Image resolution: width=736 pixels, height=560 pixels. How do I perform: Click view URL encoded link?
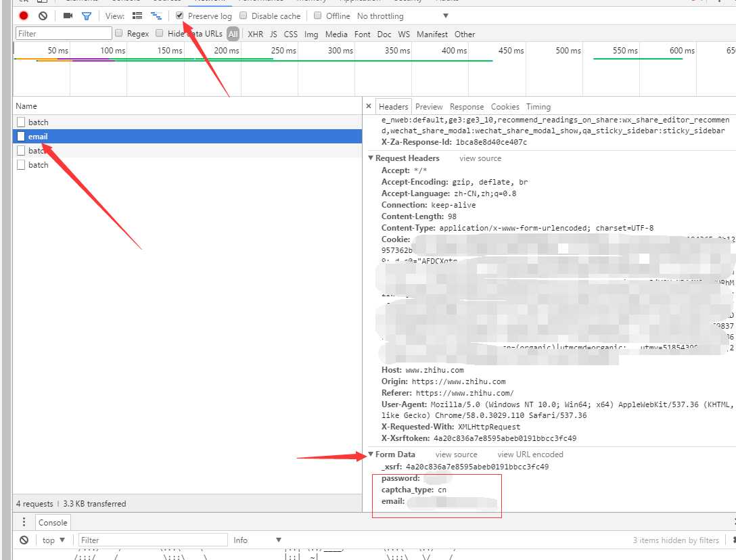pos(530,454)
